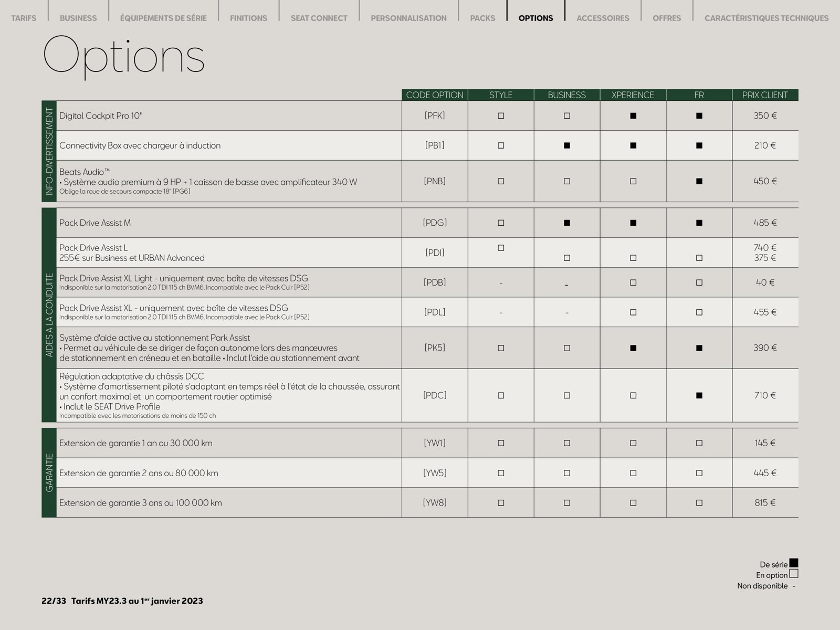Viewport: 840px width, 630px height.
Task: Click Digital Cockpit Pro Xperience filled box
Action: click(633, 115)
